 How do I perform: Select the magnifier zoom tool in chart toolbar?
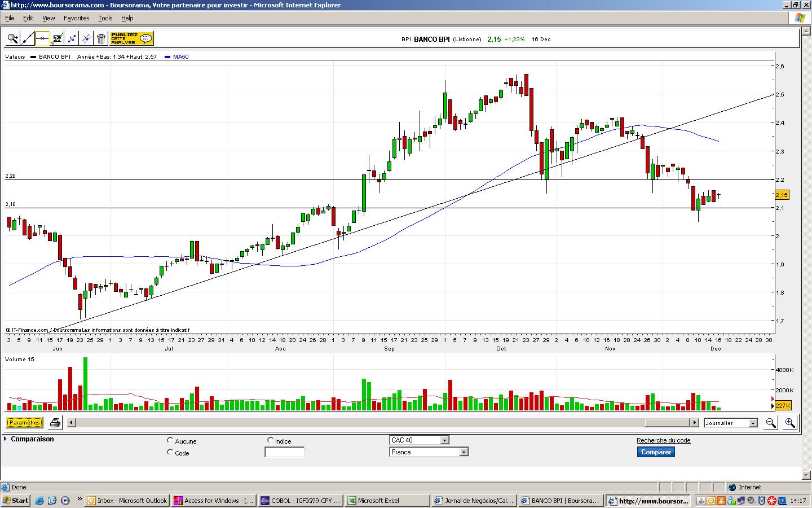(x=13, y=38)
